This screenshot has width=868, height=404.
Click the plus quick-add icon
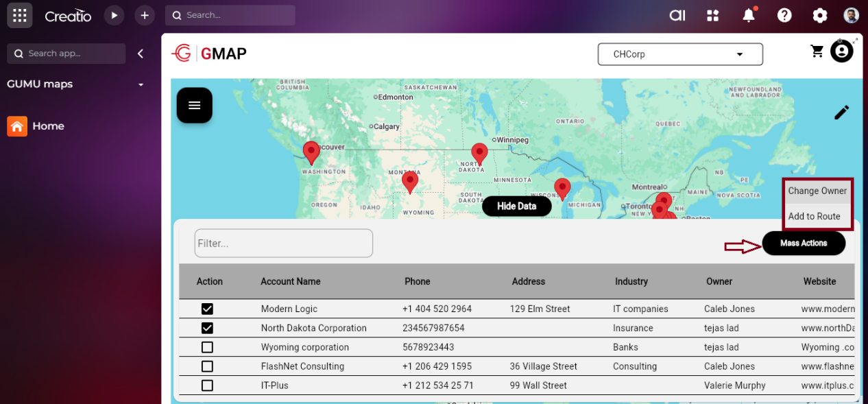pos(144,15)
